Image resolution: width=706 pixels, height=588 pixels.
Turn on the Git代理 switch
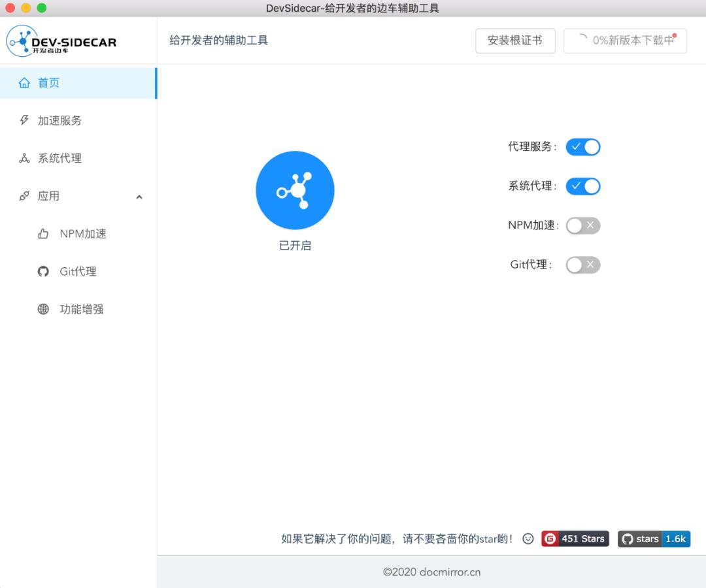click(582, 265)
